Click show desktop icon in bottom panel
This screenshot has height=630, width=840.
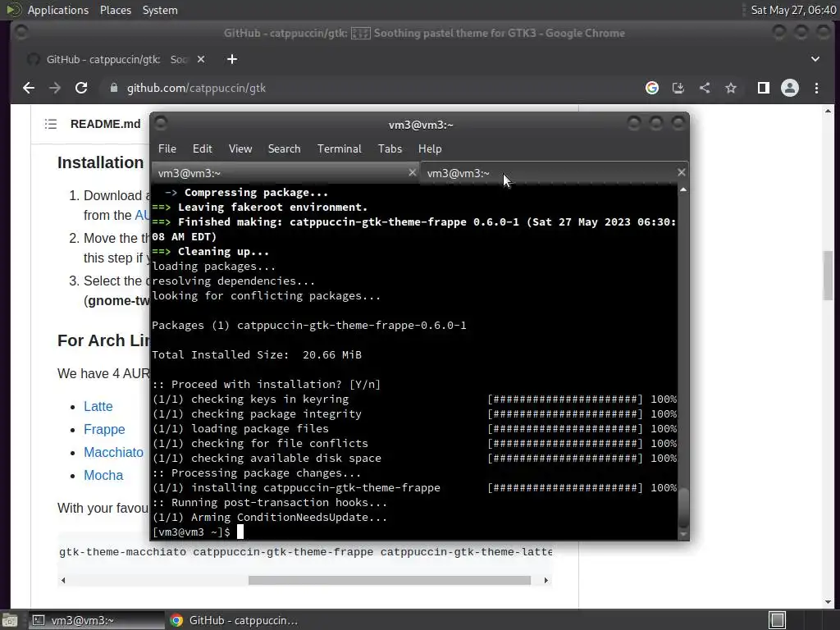[x=10, y=620]
